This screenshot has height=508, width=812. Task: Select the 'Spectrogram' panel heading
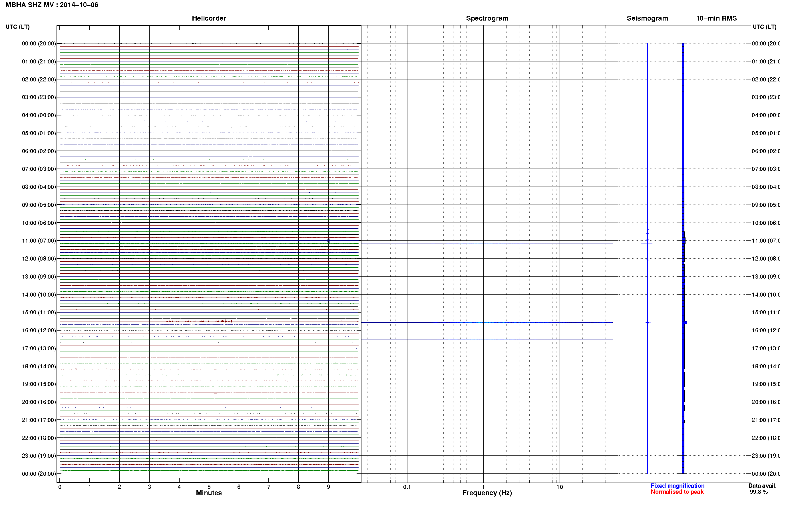[487, 18]
